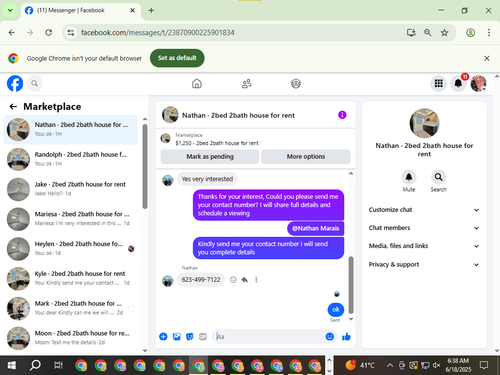500x375 pixels.
Task: Expand Media, files and links section
Action: click(x=424, y=246)
